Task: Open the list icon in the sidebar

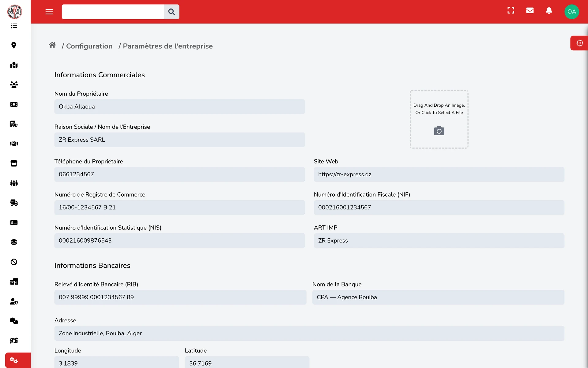Action: point(14,26)
